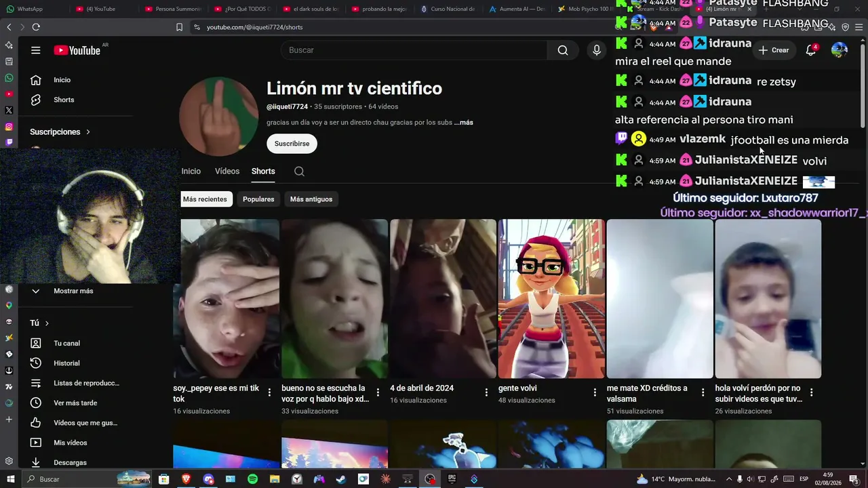Go back in the browser
Viewport: 868px width, 488px height.
[x=9, y=27]
